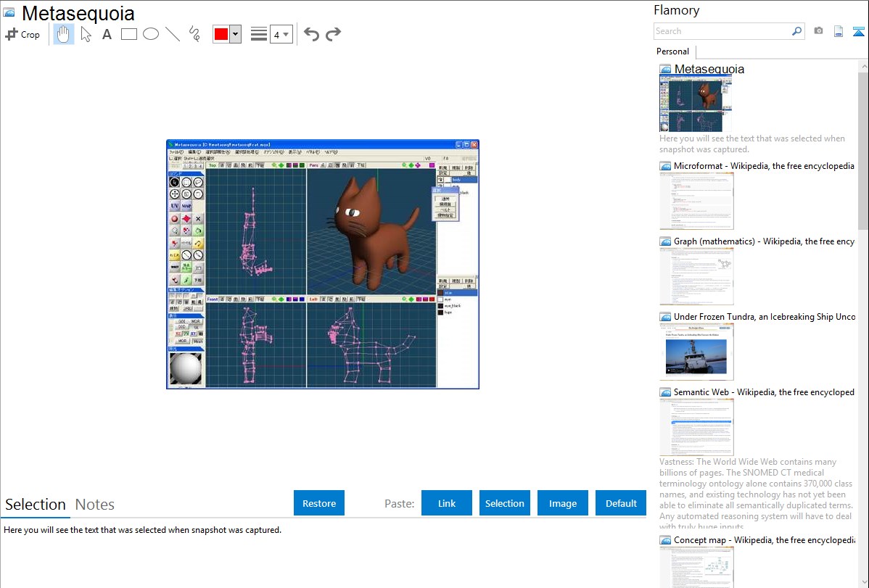Viewport: 869px width, 588px height.
Task: Activate the hand pan tool
Action: click(x=63, y=34)
